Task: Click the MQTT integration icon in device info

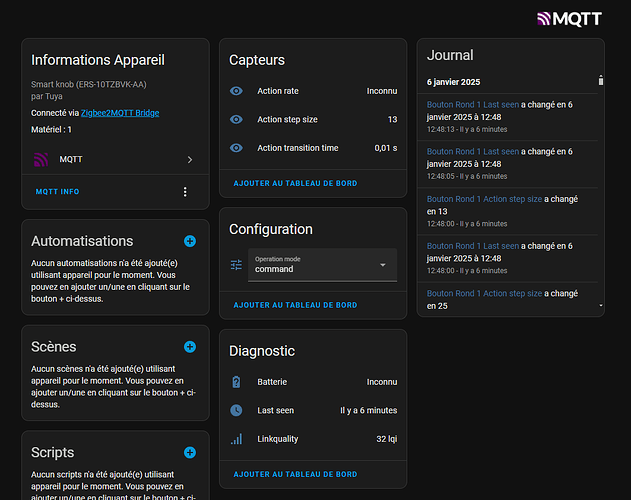Action: coord(41,159)
